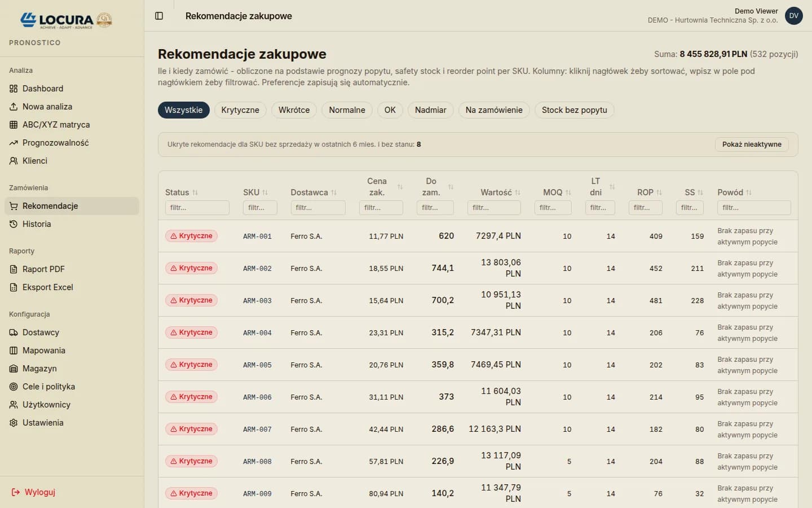Click the Prognozowalność trend icon

(x=14, y=143)
